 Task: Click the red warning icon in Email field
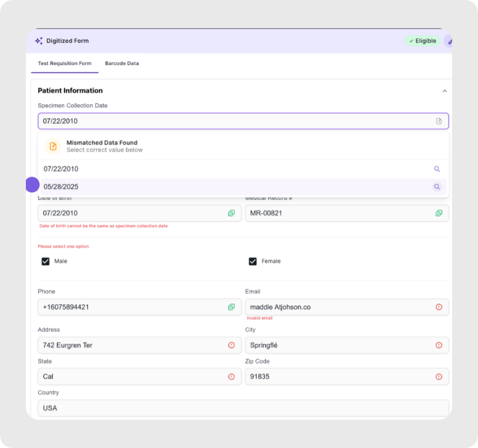tap(439, 307)
